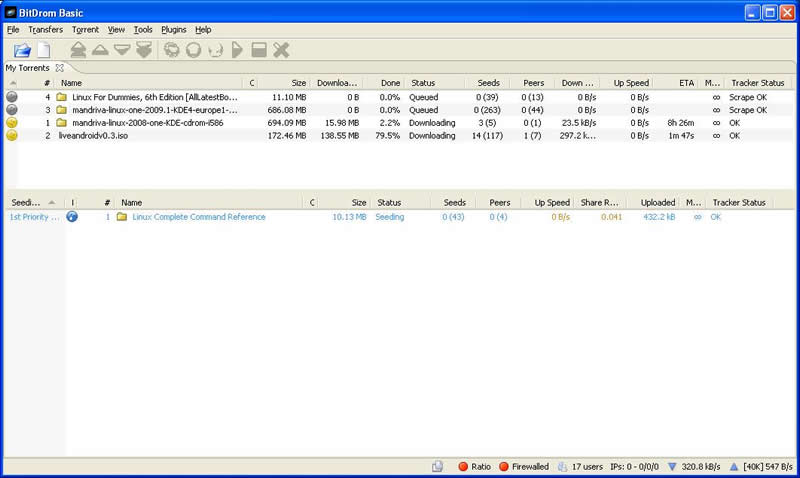Sort downloads by Done column header
Screen dimensions: 800x478
pos(390,83)
